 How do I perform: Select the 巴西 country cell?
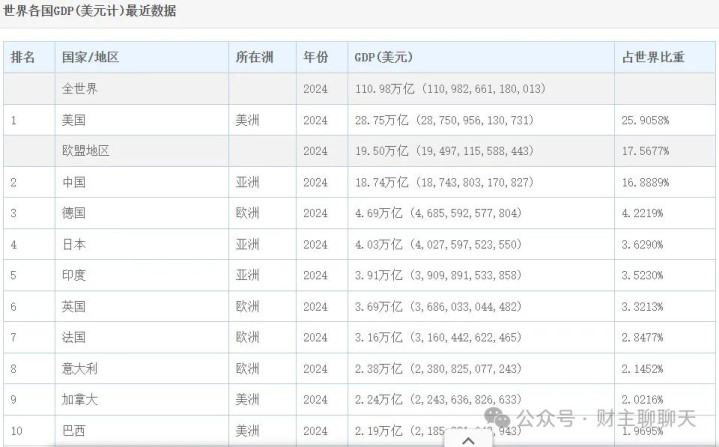click(74, 430)
